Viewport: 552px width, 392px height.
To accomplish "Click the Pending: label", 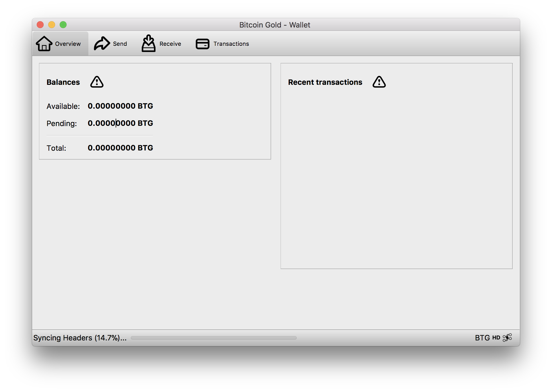I will coord(62,124).
